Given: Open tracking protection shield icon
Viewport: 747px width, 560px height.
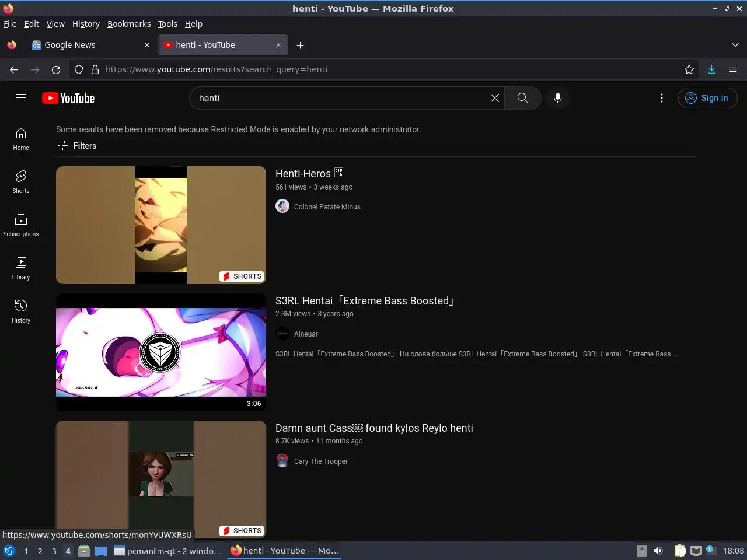Looking at the screenshot, I should coord(79,69).
